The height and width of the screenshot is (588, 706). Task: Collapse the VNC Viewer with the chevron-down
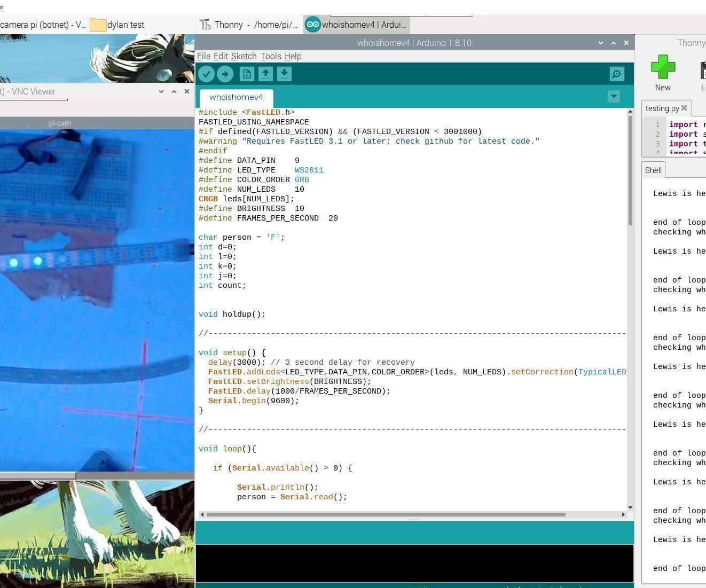click(x=161, y=91)
